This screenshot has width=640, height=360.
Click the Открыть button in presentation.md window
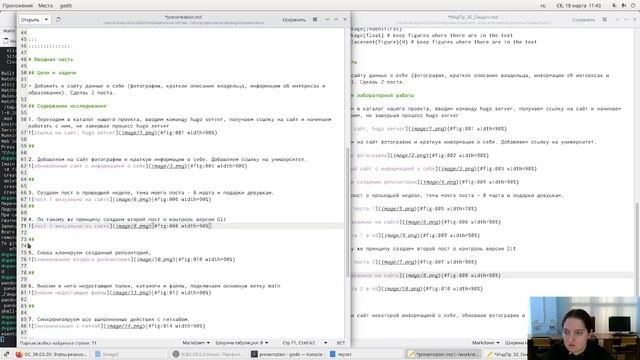coord(30,20)
